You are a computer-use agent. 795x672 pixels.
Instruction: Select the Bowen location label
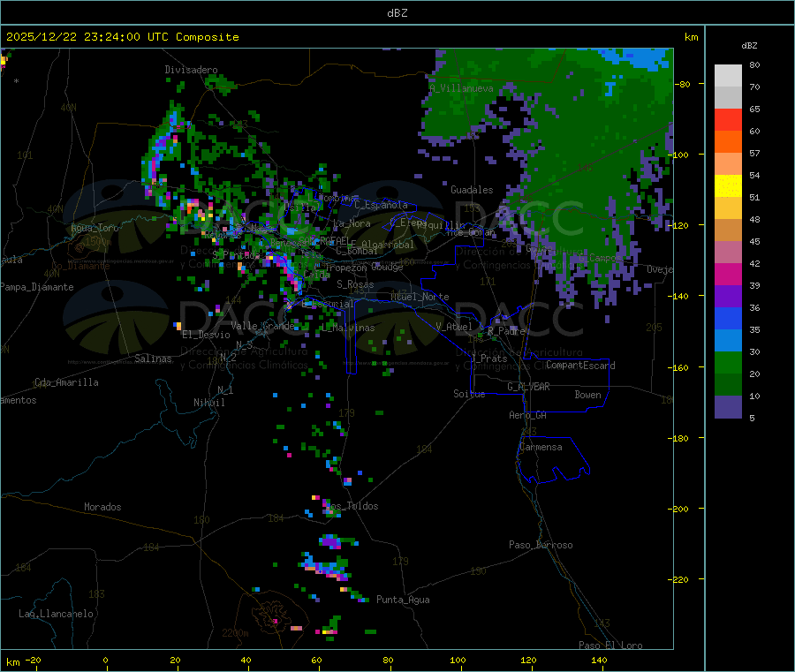click(587, 395)
